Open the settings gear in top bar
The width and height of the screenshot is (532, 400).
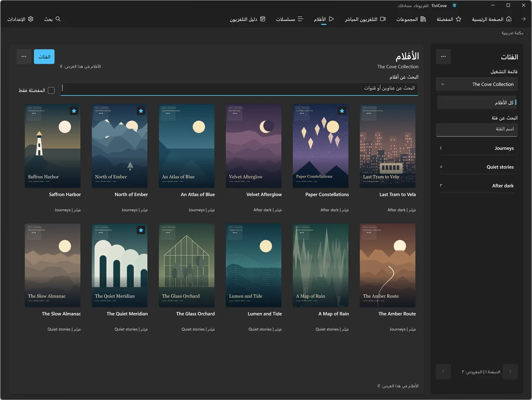30,19
